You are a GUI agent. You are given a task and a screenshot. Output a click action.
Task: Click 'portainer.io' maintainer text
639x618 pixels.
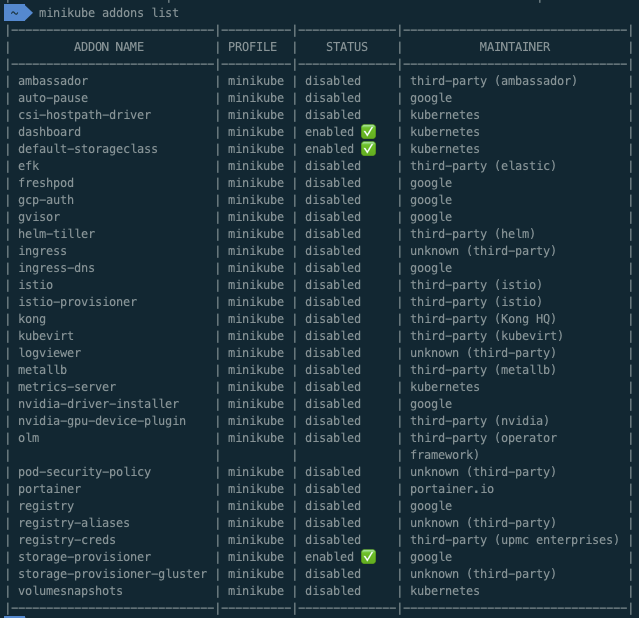click(x=452, y=489)
